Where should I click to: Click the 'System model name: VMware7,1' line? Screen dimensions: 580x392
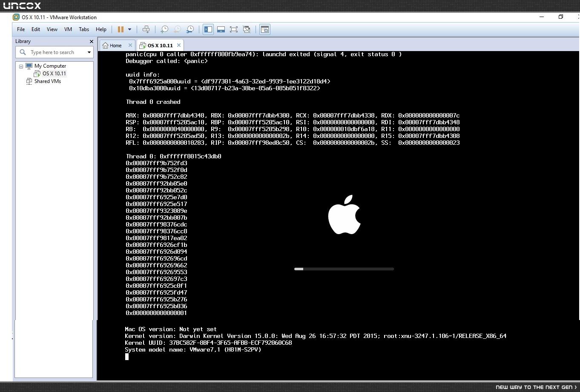(x=193, y=349)
